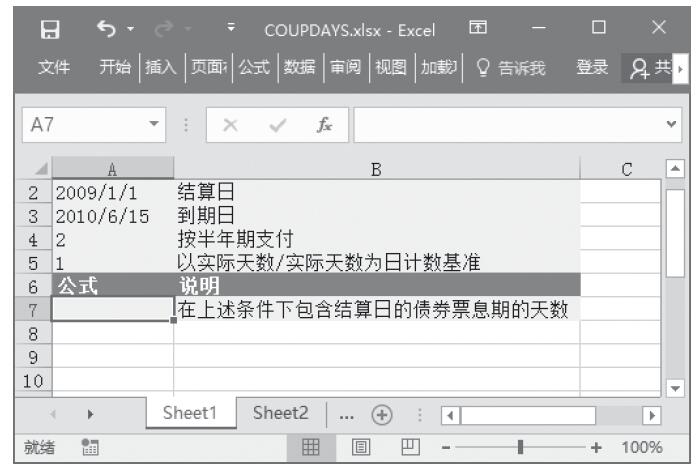The image size is (700, 473).
Task: Click the zoom slider handle
Action: 520,447
